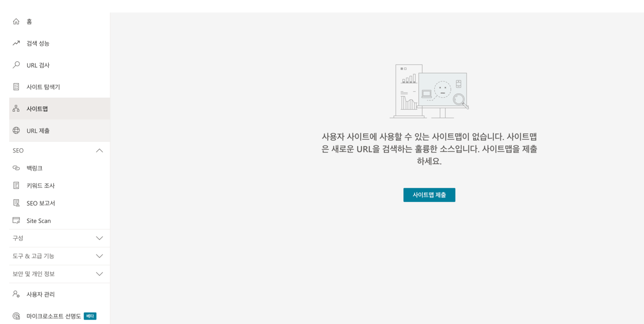Click the 사용자 관리 person icon
Screen dimensions: 644x324
coord(16,294)
